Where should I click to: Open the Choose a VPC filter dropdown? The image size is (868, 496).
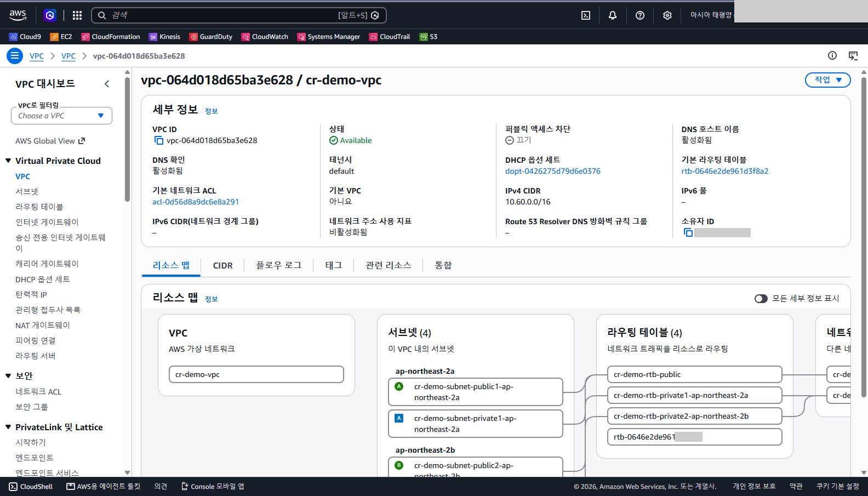click(61, 116)
